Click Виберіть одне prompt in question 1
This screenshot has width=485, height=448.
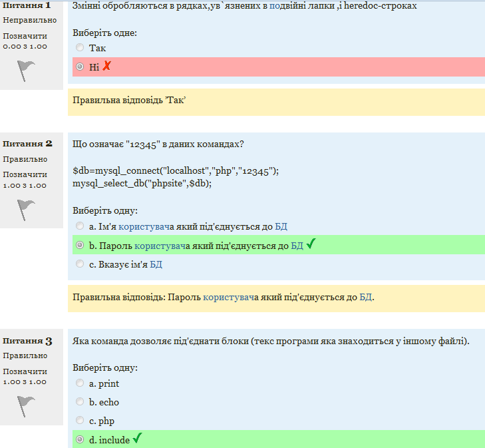pyautogui.click(x=105, y=33)
